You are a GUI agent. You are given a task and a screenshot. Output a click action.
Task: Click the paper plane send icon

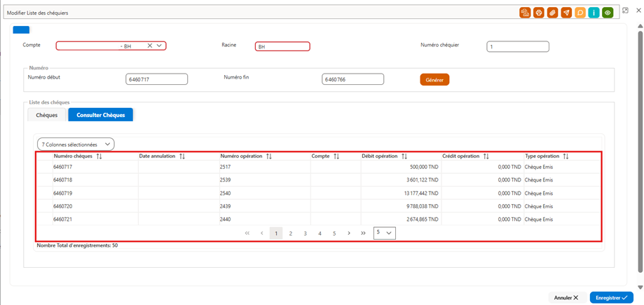pos(566,13)
